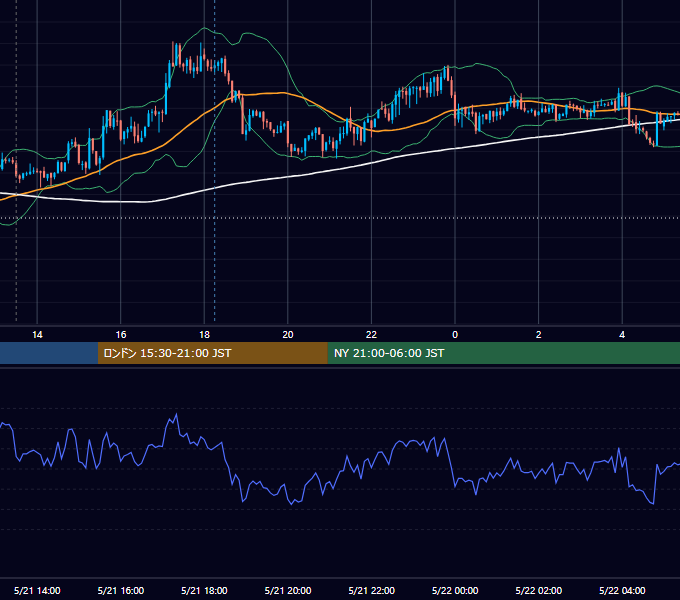The height and width of the screenshot is (600, 680).
Task: Click the "16" hour label on time axis
Action: pyautogui.click(x=121, y=334)
